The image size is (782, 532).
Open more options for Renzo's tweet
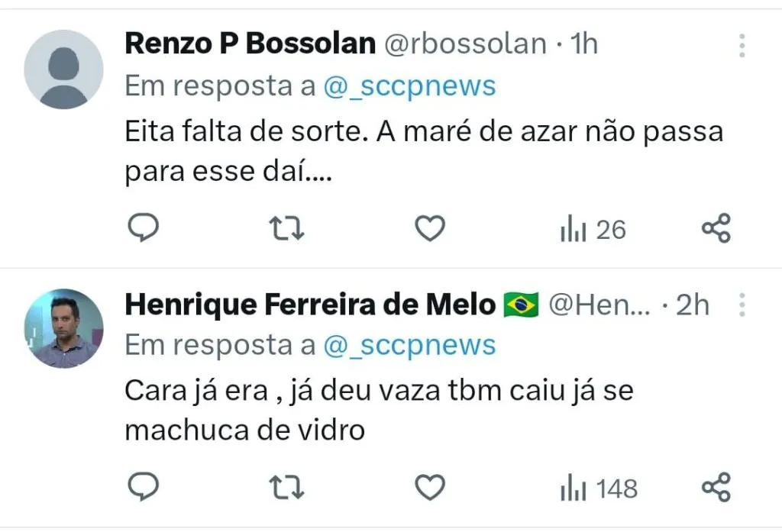[x=741, y=46]
